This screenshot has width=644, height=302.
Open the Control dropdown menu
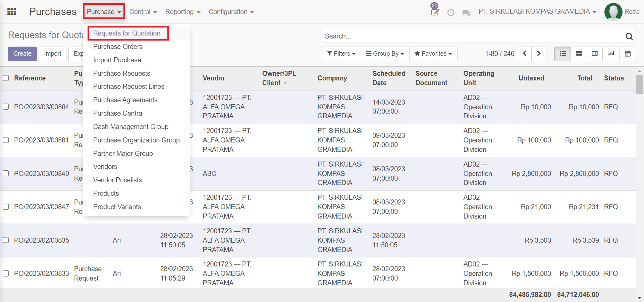pyautogui.click(x=143, y=12)
